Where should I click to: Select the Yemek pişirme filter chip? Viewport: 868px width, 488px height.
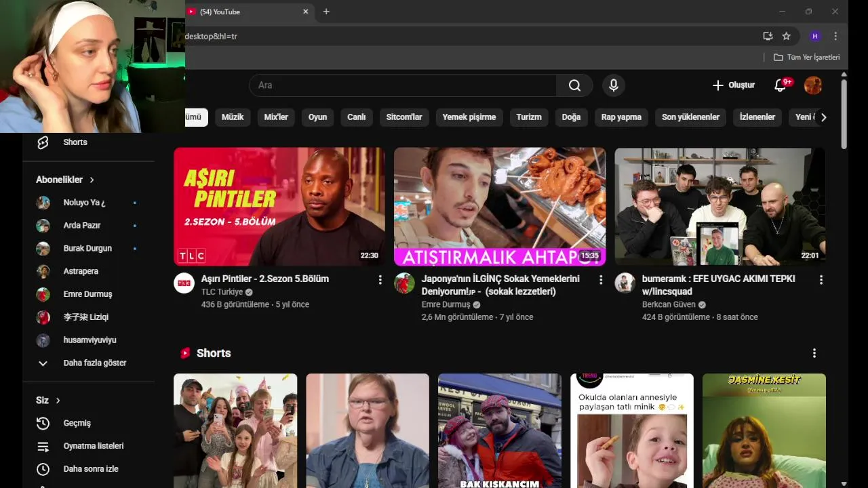469,117
